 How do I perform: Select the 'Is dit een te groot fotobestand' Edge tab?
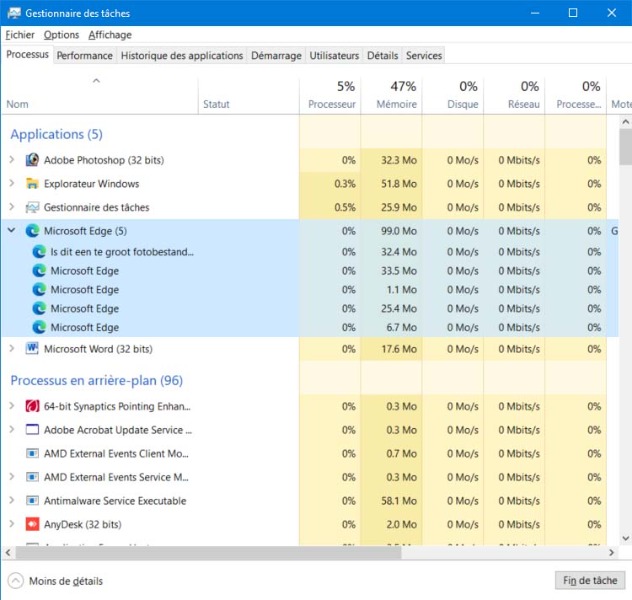point(121,252)
